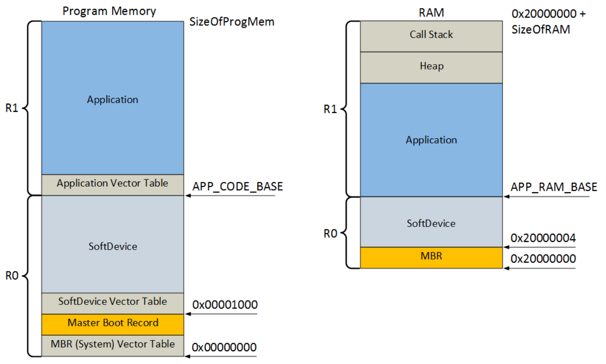
Task: Select the Application block in RAM
Action: coord(431,140)
